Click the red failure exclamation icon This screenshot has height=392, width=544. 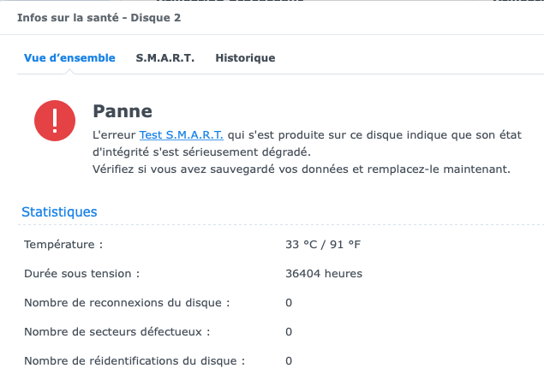point(55,121)
